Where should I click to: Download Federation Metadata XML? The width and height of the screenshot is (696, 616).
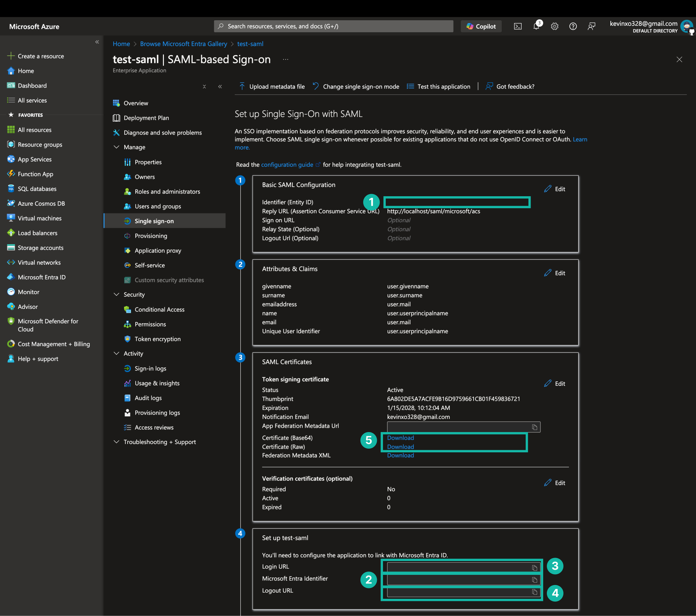(400, 455)
